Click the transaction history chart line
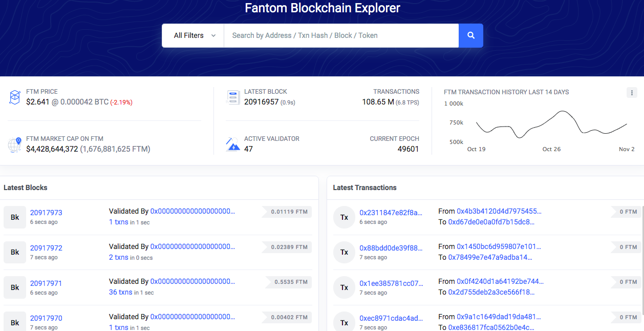644x331 pixels. pos(551,125)
